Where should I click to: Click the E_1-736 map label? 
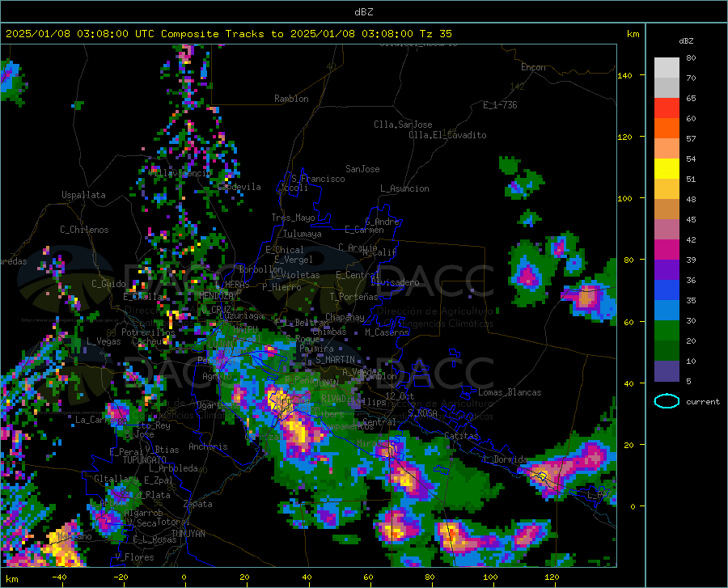[x=500, y=105]
